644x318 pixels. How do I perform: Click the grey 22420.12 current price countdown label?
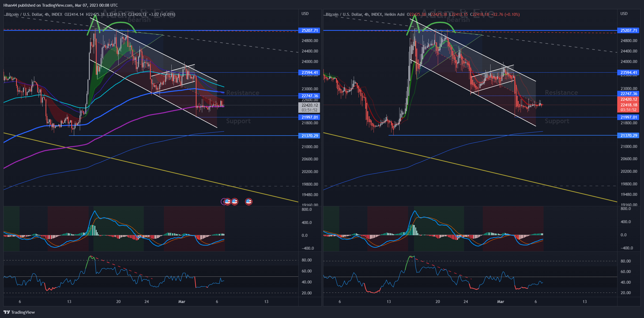tap(310, 107)
